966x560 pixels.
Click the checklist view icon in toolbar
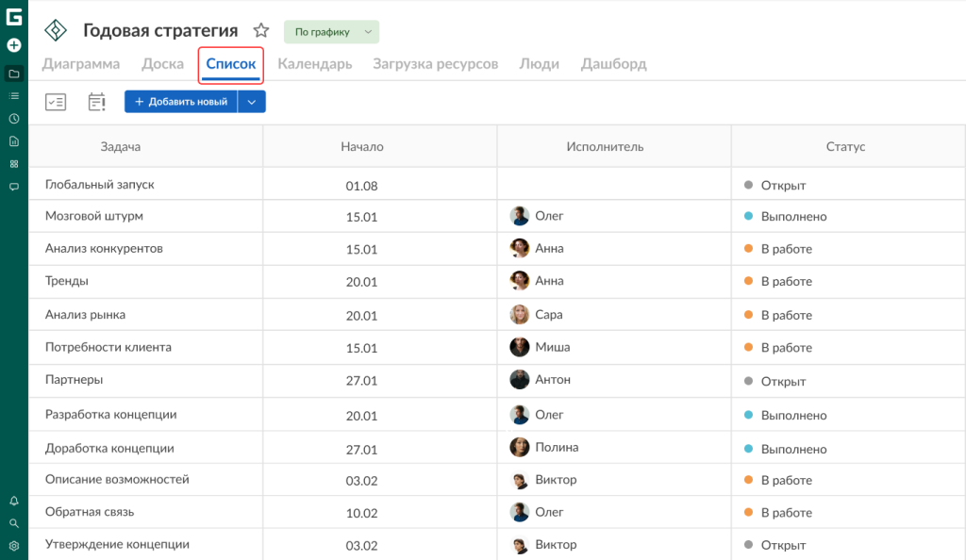pyautogui.click(x=56, y=102)
